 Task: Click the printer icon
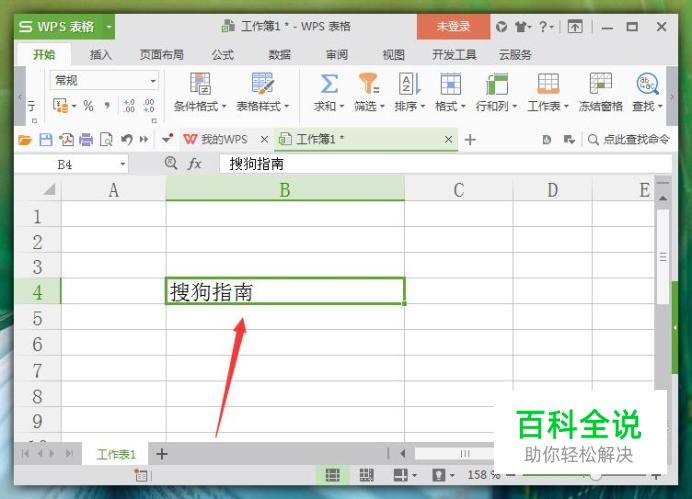coord(86,140)
